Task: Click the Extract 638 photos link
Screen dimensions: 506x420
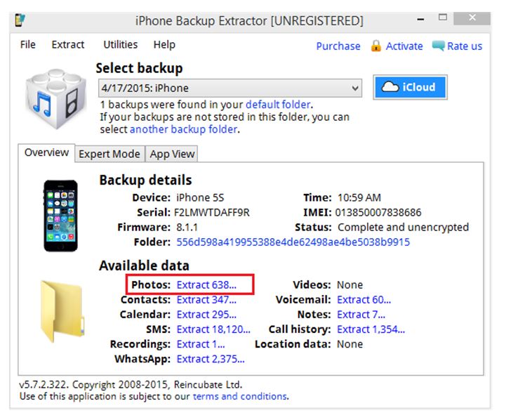Action: tap(206, 285)
